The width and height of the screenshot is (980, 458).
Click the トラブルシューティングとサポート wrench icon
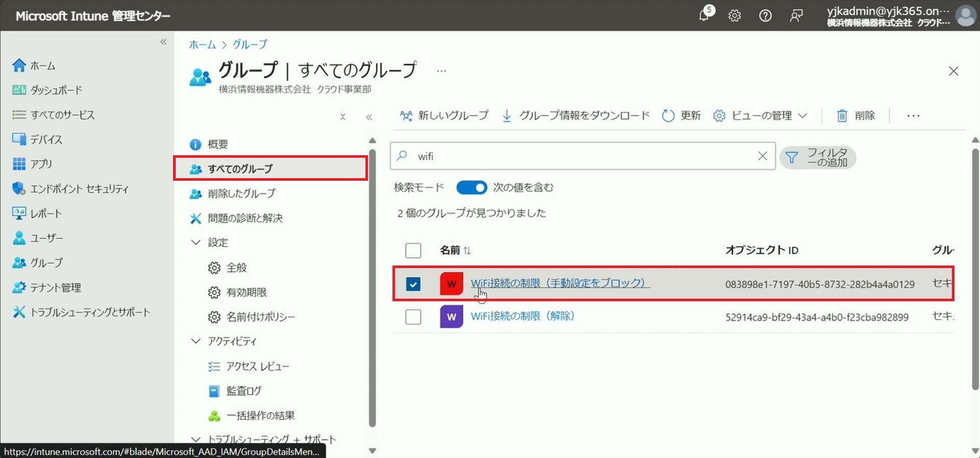coord(19,312)
